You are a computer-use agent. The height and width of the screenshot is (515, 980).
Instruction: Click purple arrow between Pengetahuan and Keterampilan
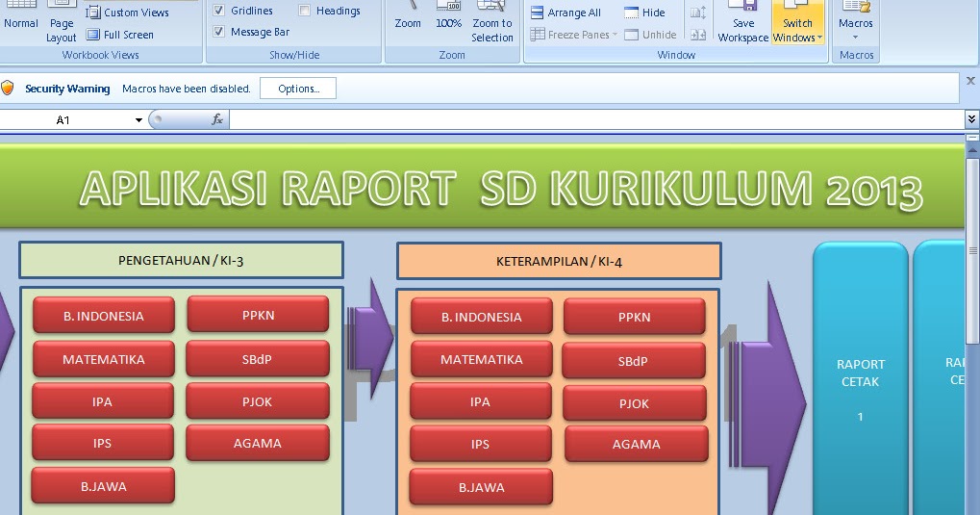coord(370,338)
